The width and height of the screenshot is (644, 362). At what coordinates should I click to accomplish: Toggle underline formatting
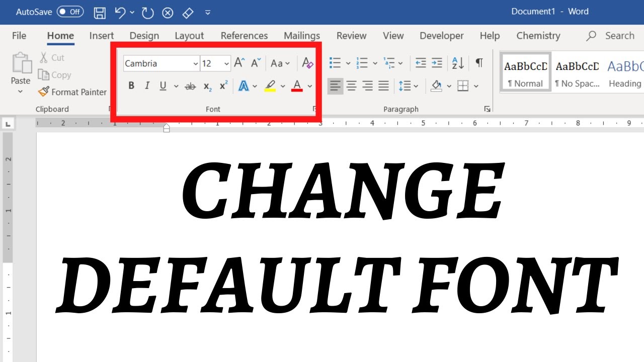[x=162, y=85]
